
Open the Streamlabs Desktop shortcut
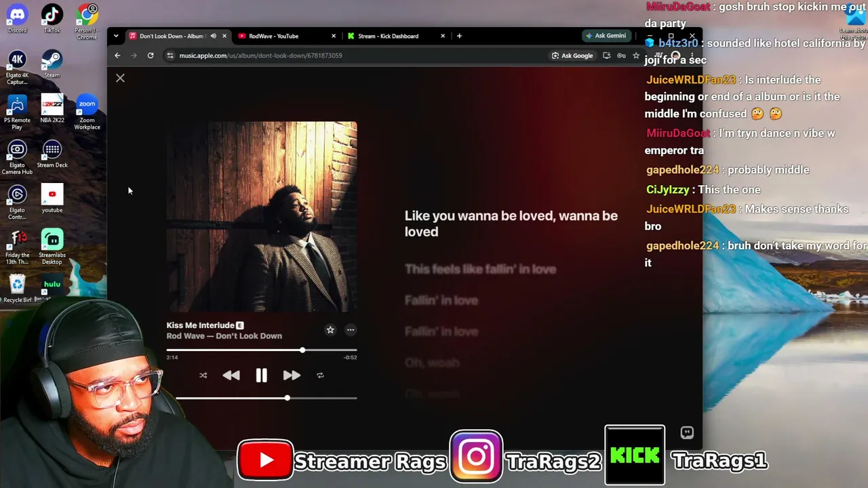(x=52, y=247)
